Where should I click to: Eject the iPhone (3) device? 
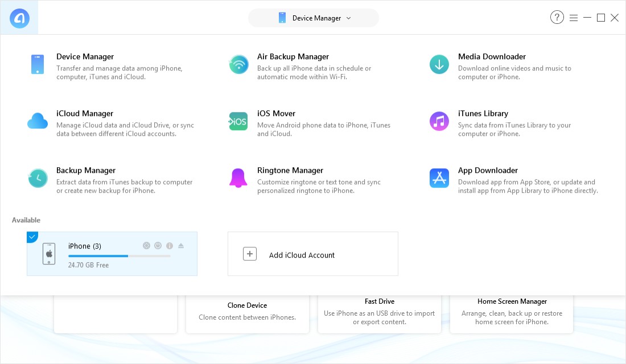181,246
